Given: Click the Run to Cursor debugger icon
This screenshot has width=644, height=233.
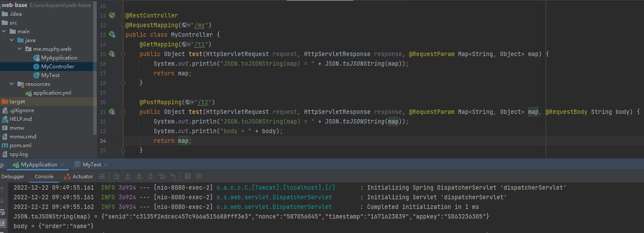Looking at the screenshot, I should pos(173,177).
